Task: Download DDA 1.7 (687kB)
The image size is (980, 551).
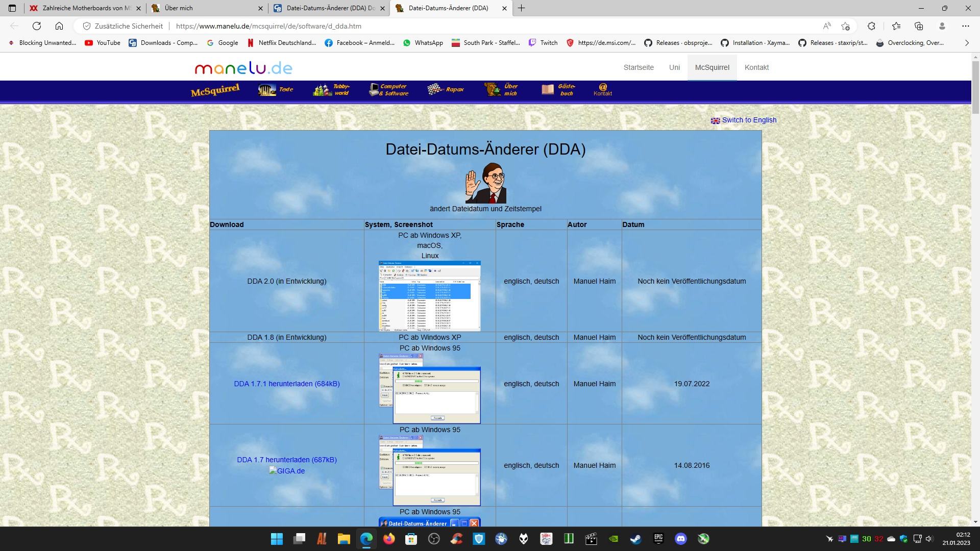Action: coord(287,460)
